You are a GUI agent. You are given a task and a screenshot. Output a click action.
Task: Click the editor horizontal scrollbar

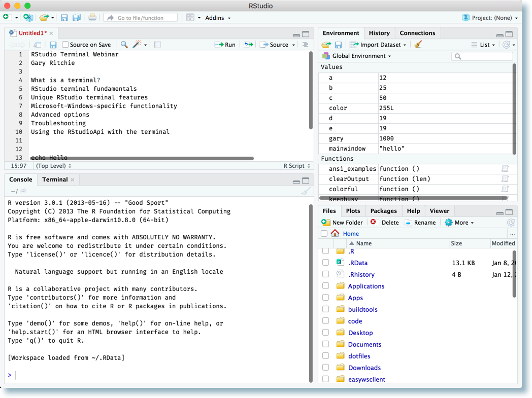tap(142, 158)
